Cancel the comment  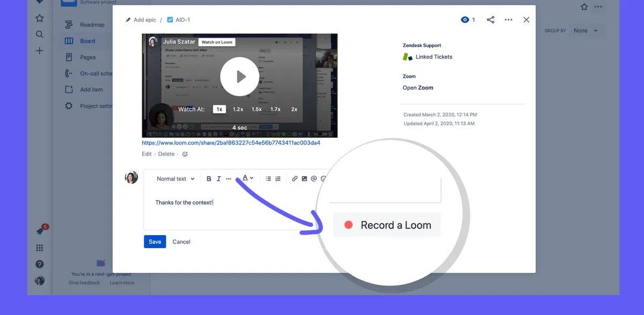pos(181,241)
